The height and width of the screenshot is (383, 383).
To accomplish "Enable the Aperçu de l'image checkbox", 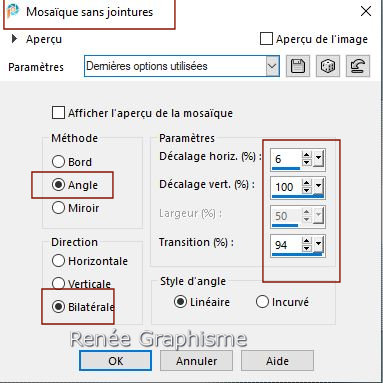I will click(266, 39).
